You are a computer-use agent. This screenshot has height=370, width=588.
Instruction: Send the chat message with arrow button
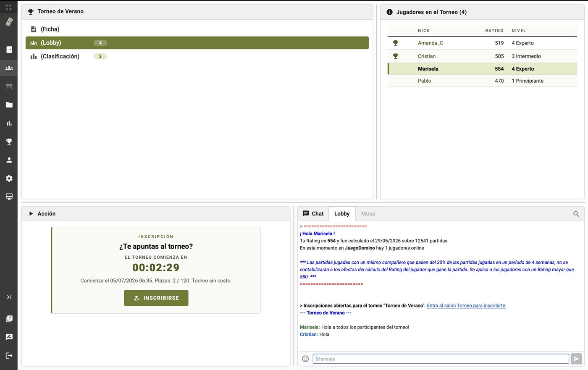576,359
